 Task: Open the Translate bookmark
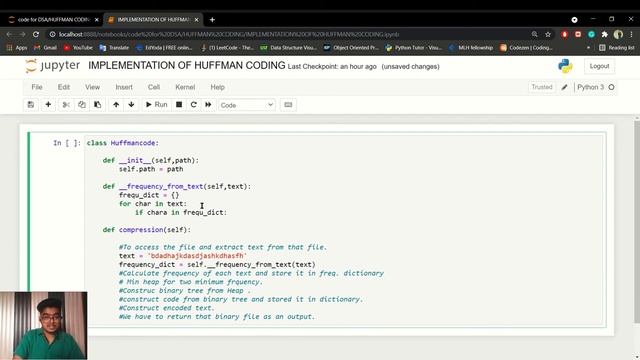click(114, 48)
